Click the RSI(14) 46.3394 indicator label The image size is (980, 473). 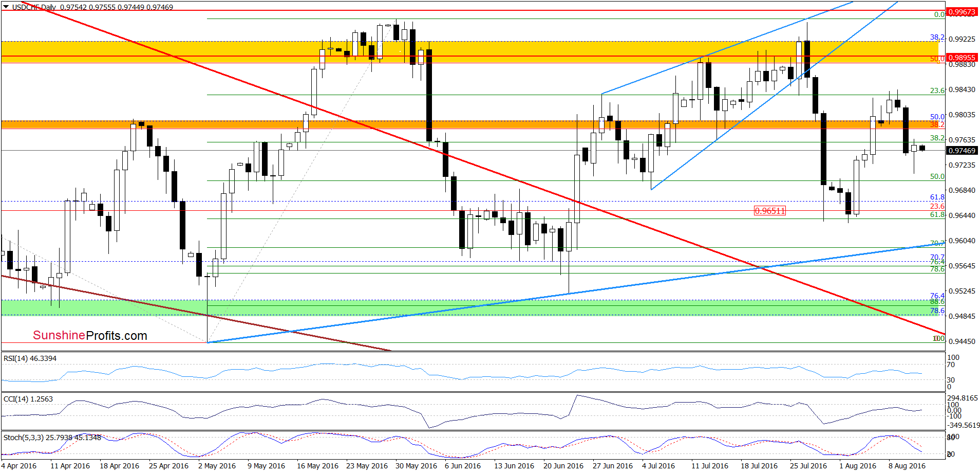point(30,358)
